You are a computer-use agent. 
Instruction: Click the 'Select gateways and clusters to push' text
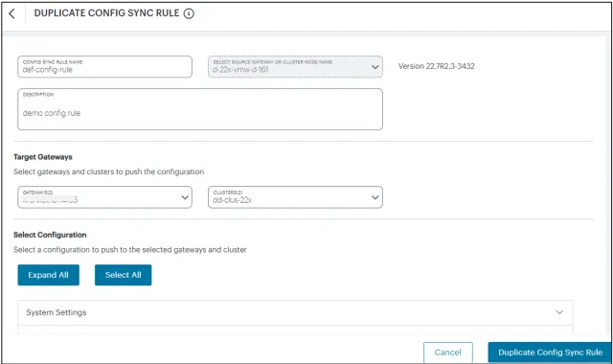(x=108, y=171)
